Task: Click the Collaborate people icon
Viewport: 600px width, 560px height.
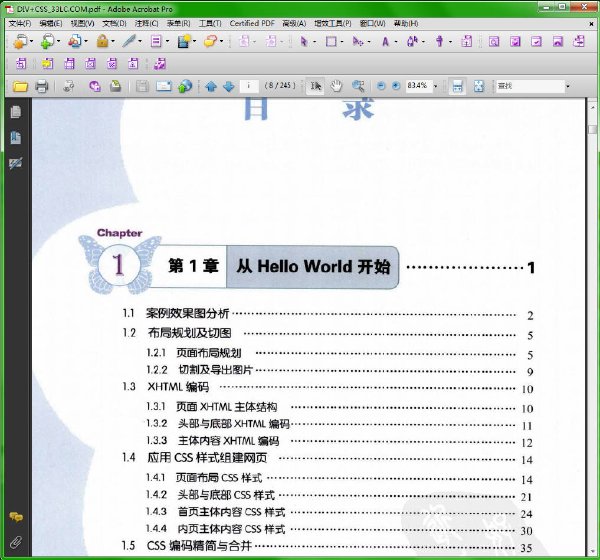Action: [x=75, y=41]
